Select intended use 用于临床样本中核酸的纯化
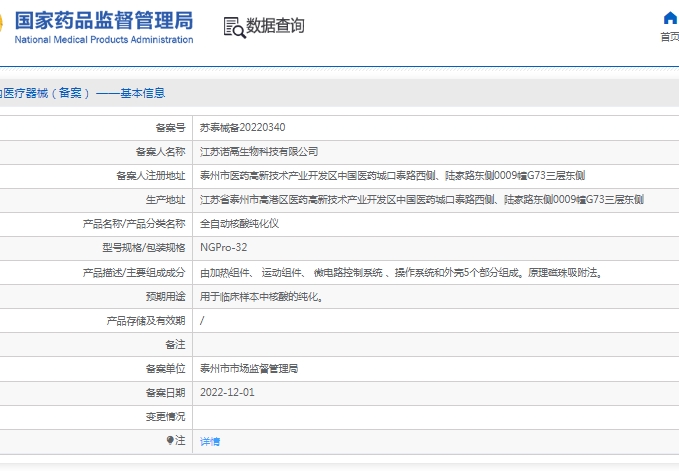Screen dimensions: 679x471 click(x=261, y=297)
